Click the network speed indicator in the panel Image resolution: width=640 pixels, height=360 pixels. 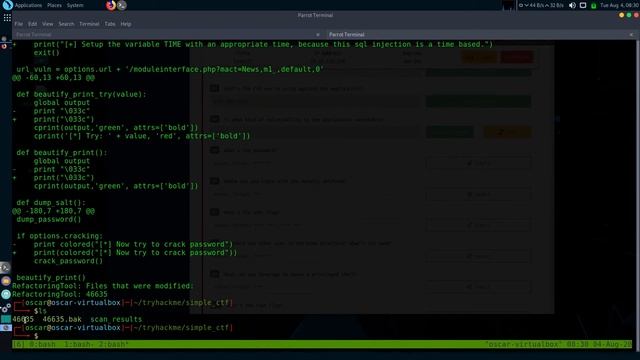[541, 5]
